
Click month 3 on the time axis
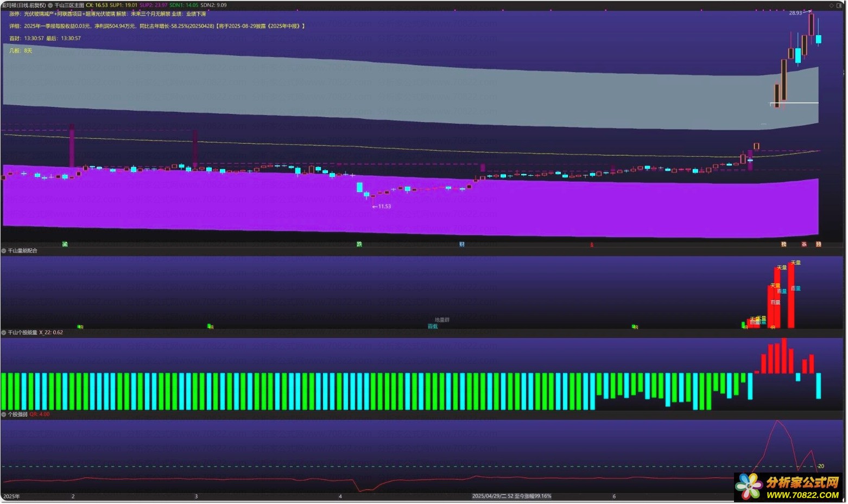(x=197, y=496)
